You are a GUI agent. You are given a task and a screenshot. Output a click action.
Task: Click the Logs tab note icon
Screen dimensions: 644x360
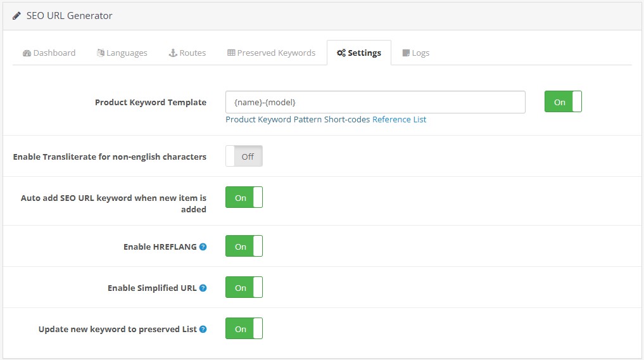click(406, 53)
